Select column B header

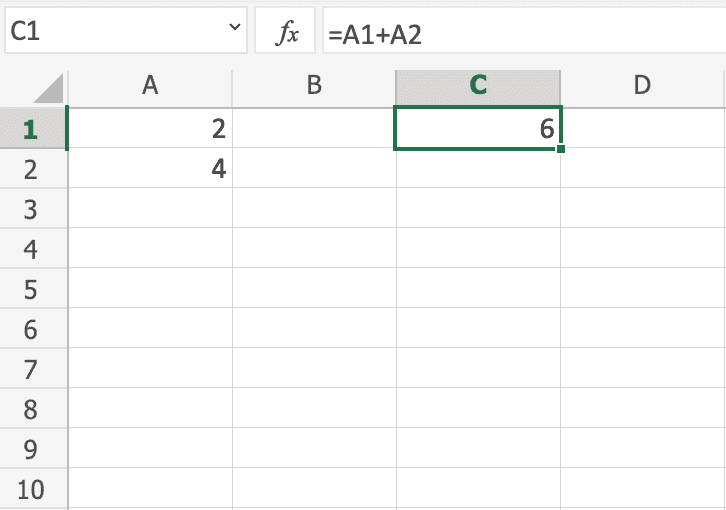click(314, 86)
